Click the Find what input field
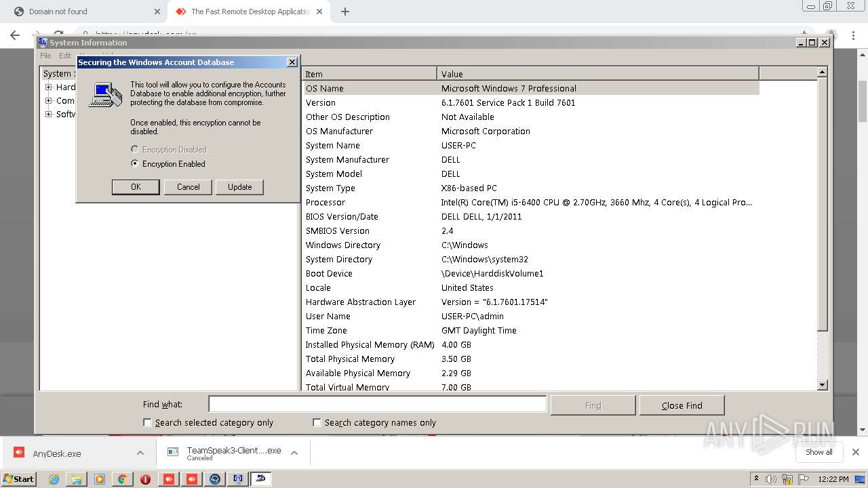The width and height of the screenshot is (868, 488). [377, 405]
